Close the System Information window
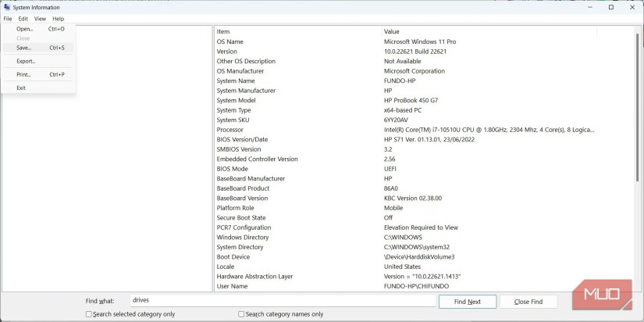644x322 pixels. pyautogui.click(x=632, y=7)
